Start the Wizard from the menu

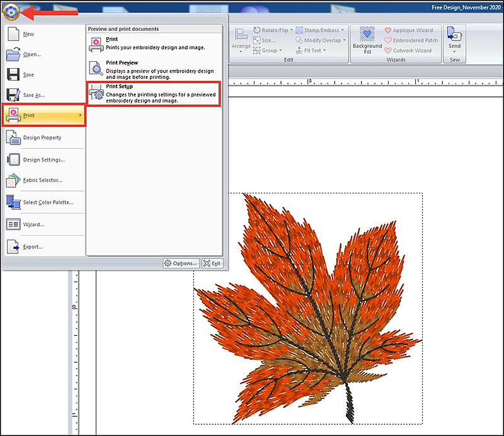coord(33,224)
